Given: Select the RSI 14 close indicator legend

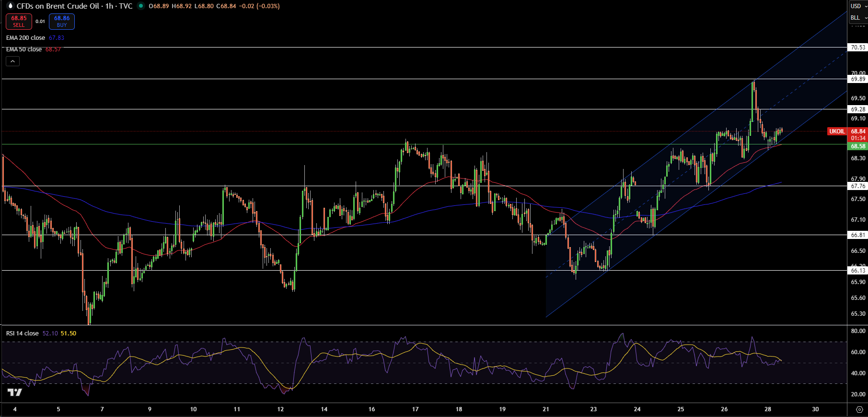Looking at the screenshot, I should tap(23, 334).
